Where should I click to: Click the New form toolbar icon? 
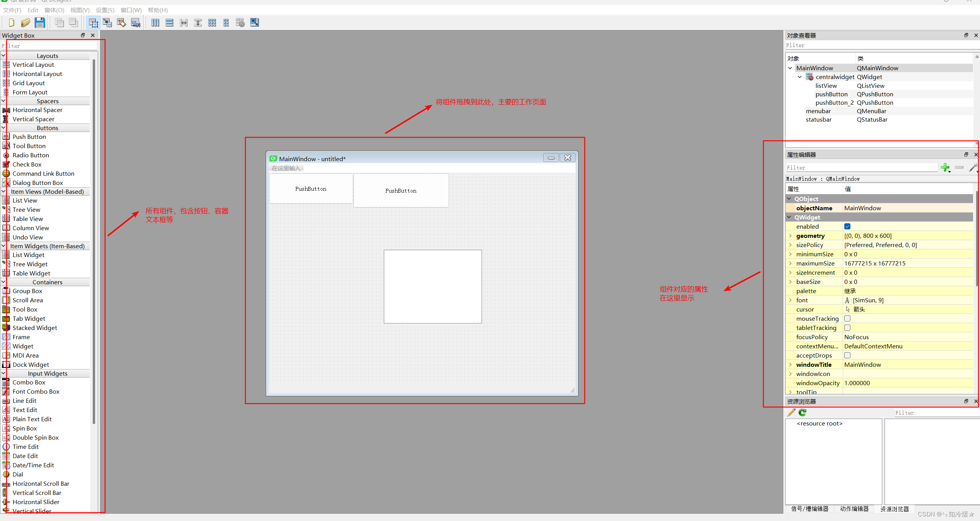tap(11, 23)
